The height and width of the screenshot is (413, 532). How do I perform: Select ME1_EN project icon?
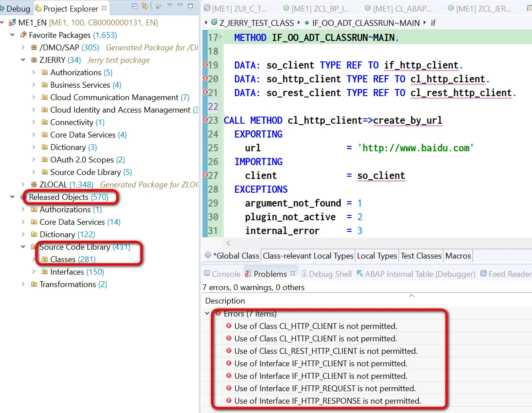click(x=12, y=23)
